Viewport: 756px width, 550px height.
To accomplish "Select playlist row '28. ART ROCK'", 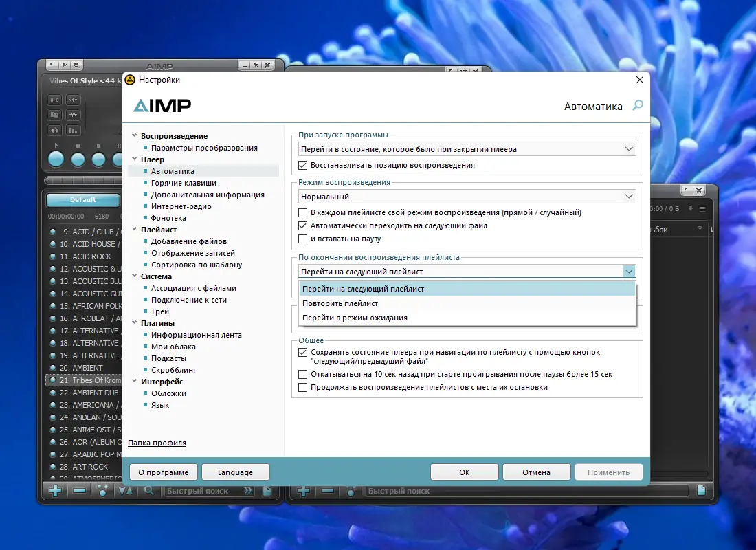I will pyautogui.click(x=84, y=467).
